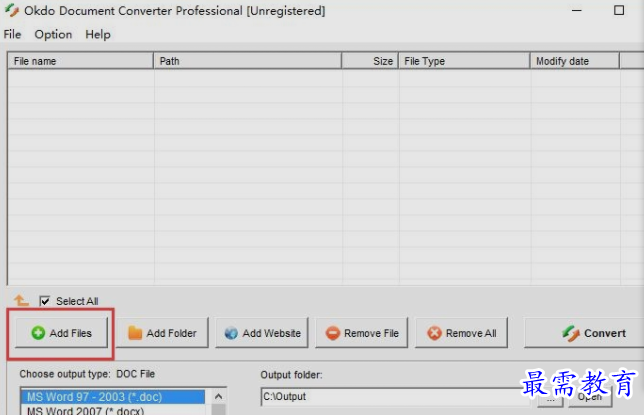Minimize the Okdo Document Converter window
This screenshot has width=644, height=415.
577,10
